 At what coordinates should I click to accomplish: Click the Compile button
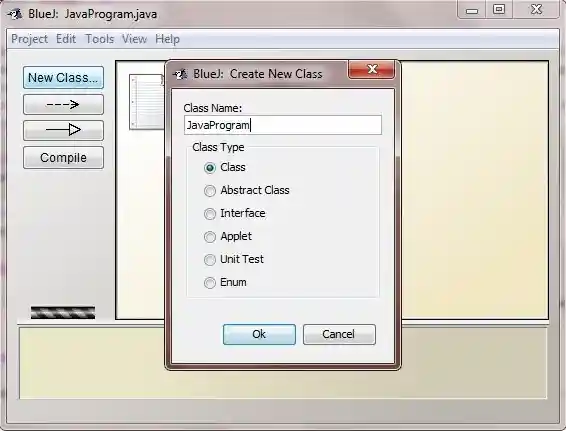[x=63, y=158]
